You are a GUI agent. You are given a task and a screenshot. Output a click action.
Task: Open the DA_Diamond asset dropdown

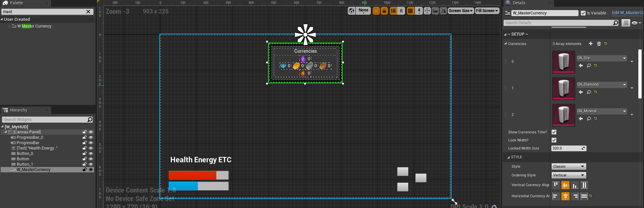click(x=602, y=85)
